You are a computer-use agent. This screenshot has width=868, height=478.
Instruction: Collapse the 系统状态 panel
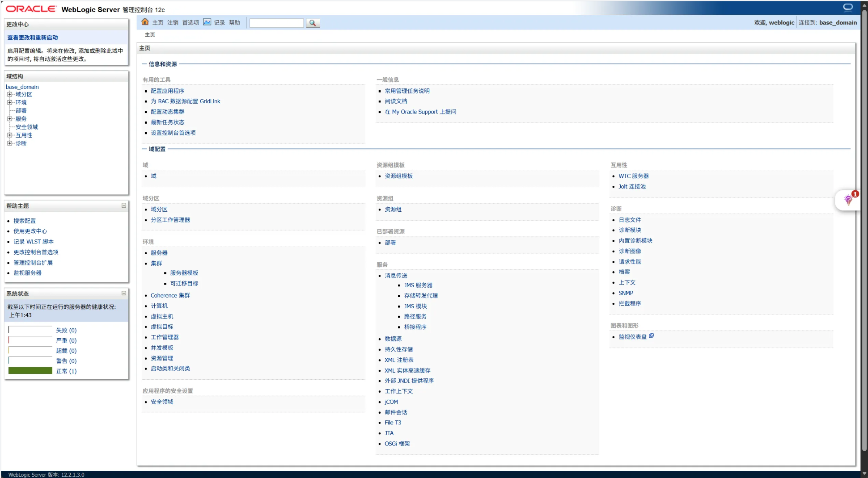124,293
